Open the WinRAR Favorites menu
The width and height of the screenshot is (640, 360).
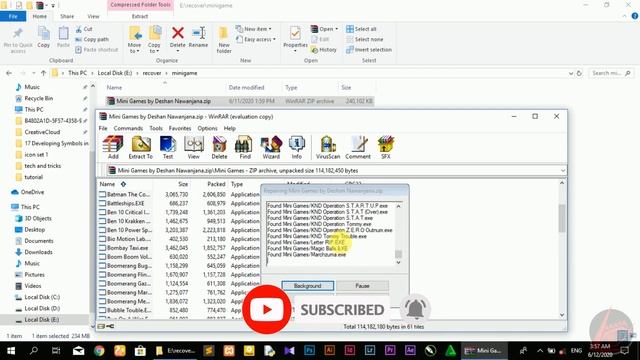(180, 128)
